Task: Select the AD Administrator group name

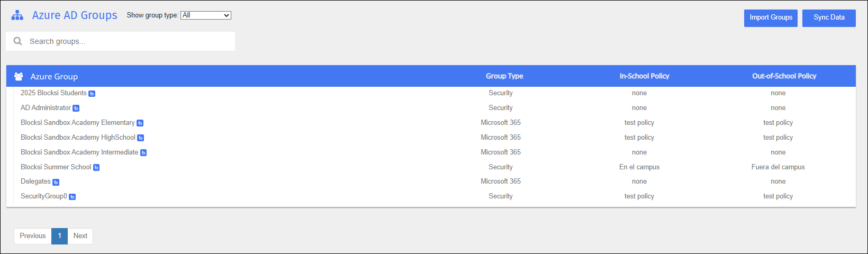Action: click(46, 108)
